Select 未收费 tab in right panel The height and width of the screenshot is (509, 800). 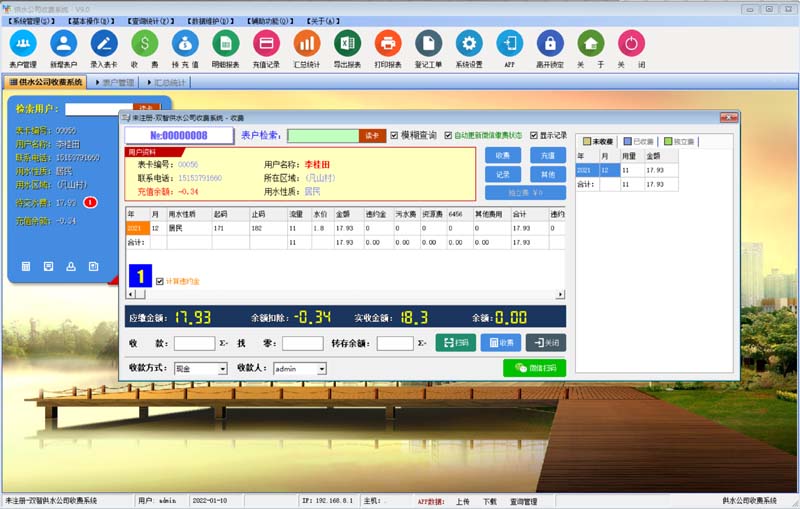[597, 141]
